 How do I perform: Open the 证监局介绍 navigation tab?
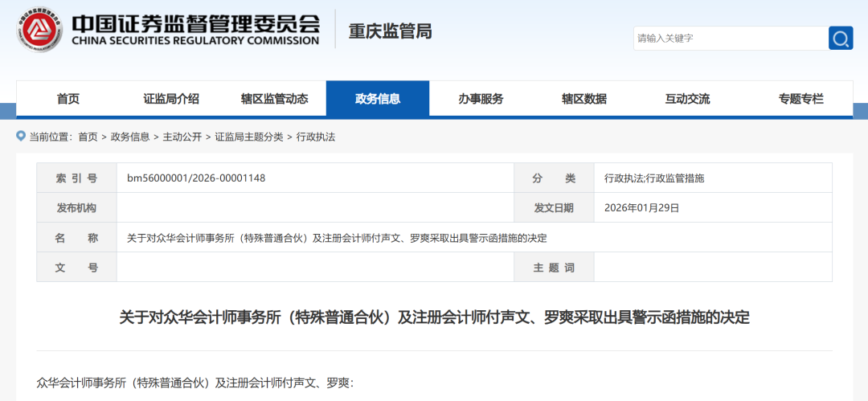tap(171, 99)
